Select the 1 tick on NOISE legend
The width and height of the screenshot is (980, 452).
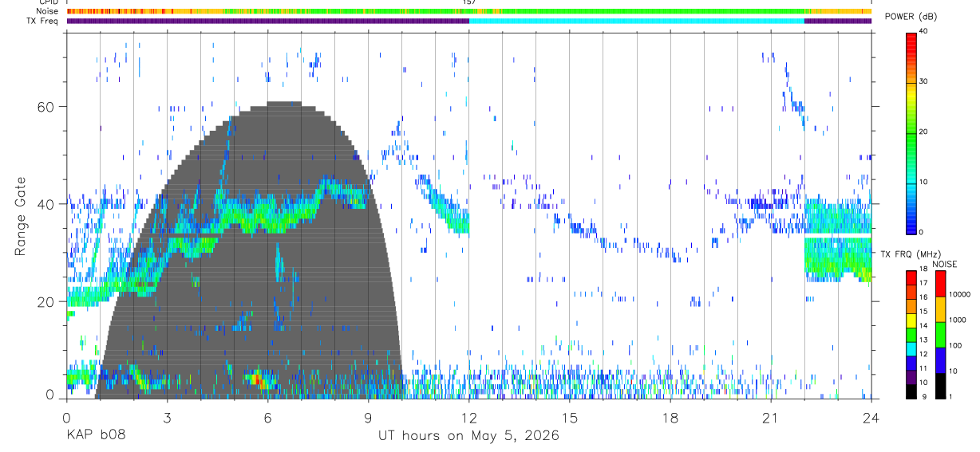click(x=950, y=396)
